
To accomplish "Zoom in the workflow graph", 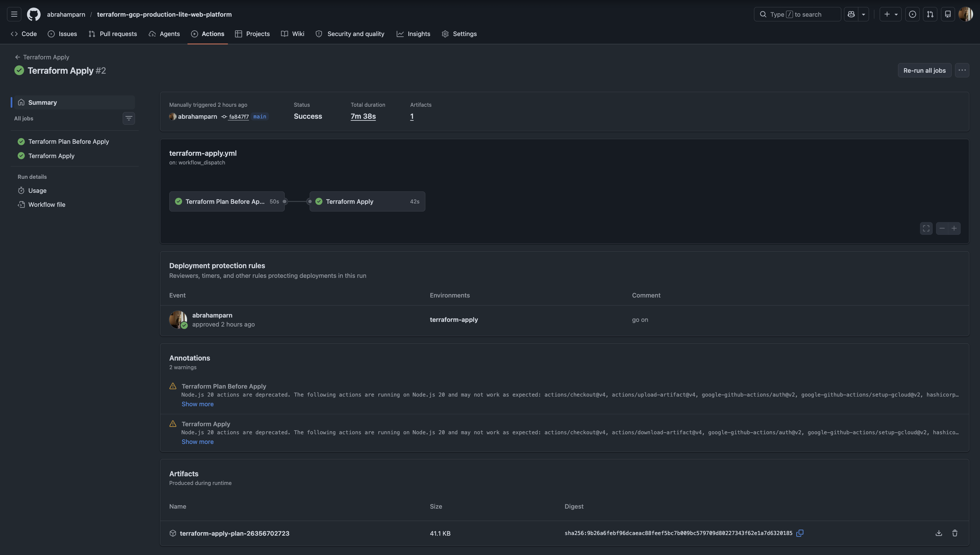I will [x=954, y=228].
